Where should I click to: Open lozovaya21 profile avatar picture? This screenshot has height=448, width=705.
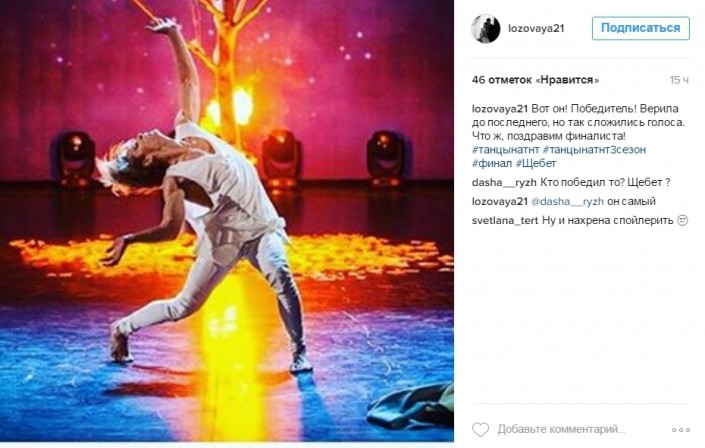click(x=486, y=28)
